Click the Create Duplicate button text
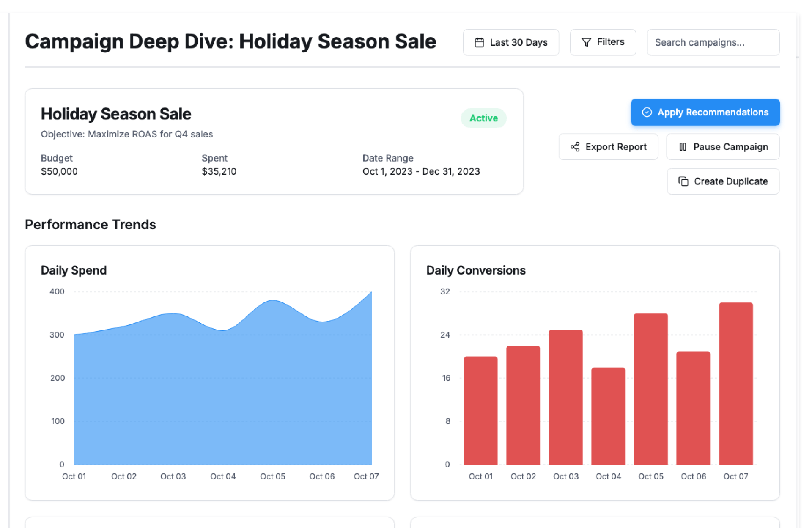The image size is (812, 528). pos(730,181)
